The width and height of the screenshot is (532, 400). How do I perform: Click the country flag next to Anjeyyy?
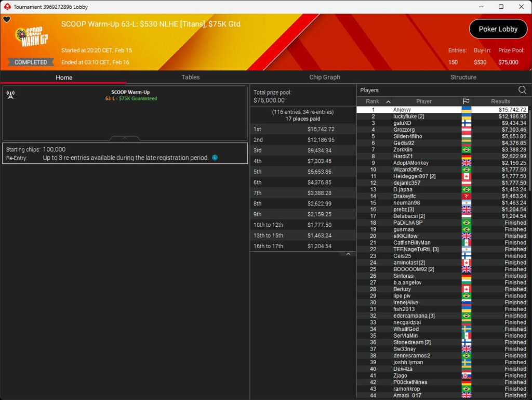pyautogui.click(x=466, y=110)
